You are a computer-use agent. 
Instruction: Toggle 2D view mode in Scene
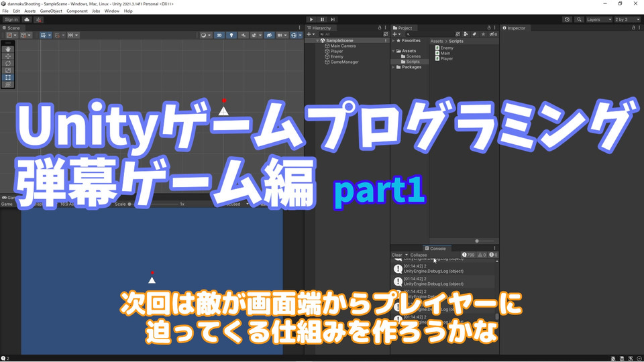tap(219, 36)
